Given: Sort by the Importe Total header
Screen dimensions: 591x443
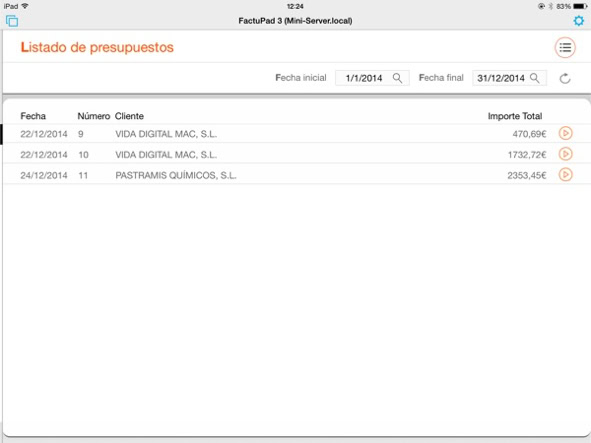Looking at the screenshot, I should (x=515, y=116).
